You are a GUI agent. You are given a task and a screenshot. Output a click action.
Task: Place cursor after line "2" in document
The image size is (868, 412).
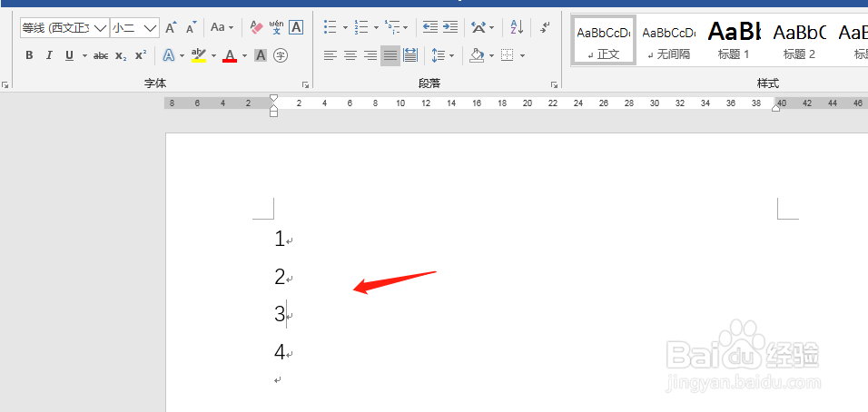286,277
